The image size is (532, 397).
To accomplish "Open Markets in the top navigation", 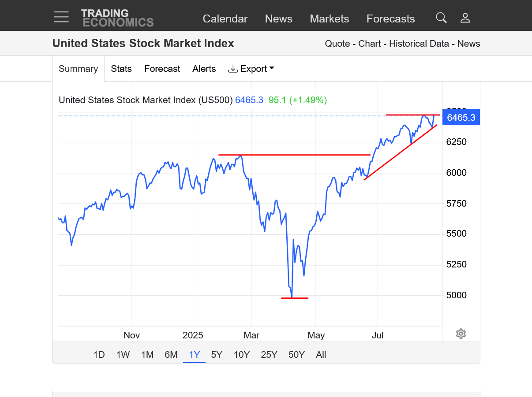I will 330,19.
